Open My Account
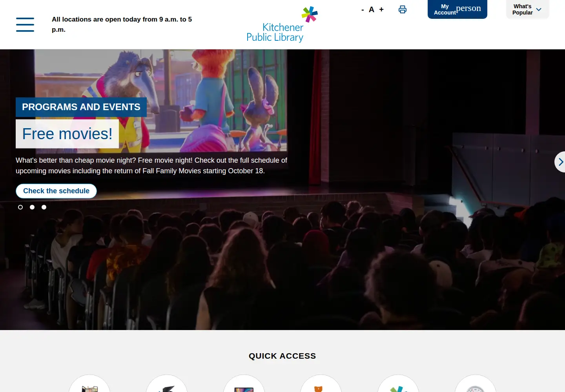 [x=457, y=9]
